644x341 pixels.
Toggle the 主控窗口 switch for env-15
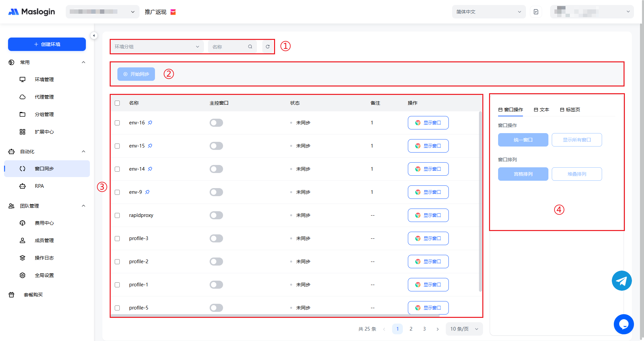[x=216, y=146]
